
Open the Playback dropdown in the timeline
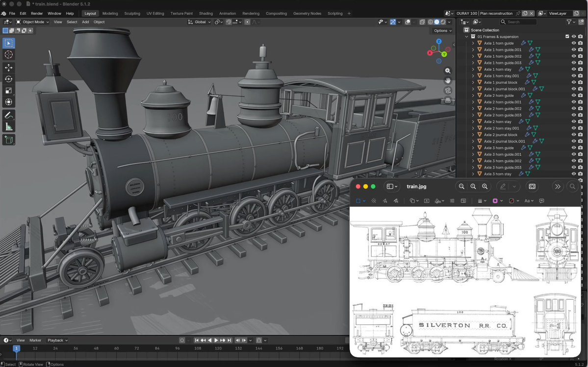point(57,341)
